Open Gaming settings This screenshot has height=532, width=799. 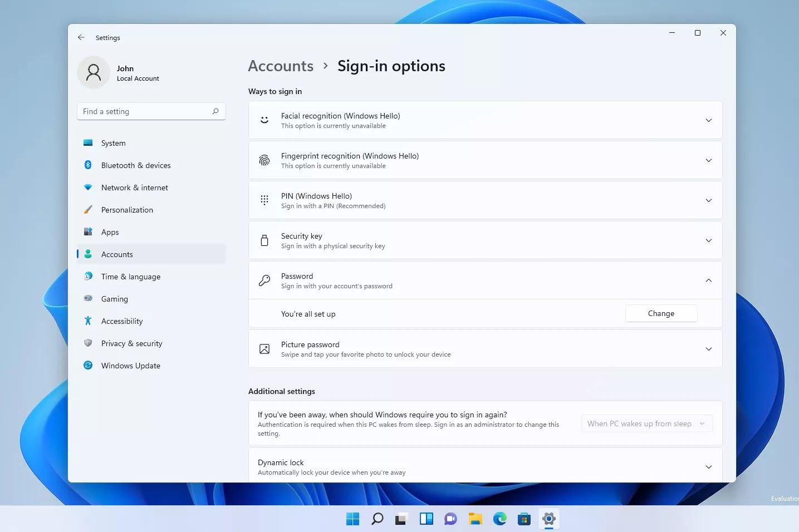[151, 299]
